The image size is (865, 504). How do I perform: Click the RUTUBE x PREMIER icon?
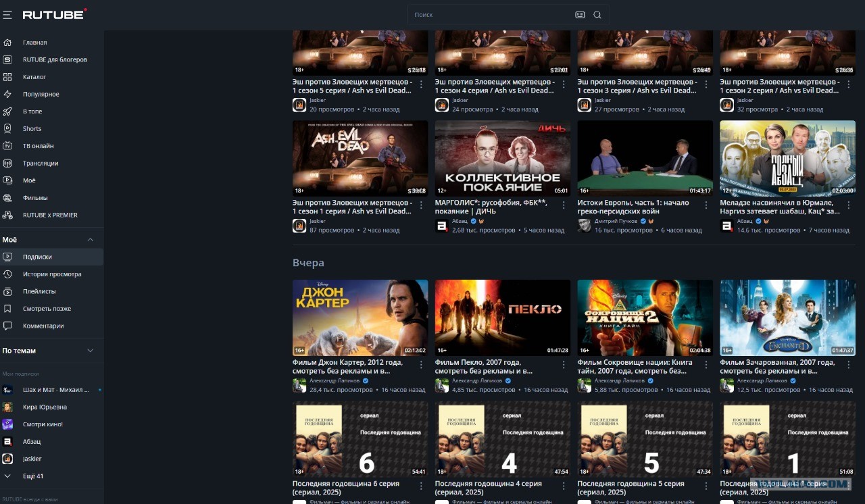pyautogui.click(x=7, y=215)
